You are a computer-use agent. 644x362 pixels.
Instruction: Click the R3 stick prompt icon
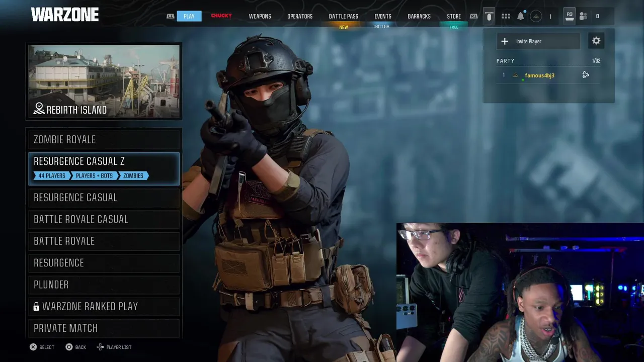pyautogui.click(x=570, y=16)
